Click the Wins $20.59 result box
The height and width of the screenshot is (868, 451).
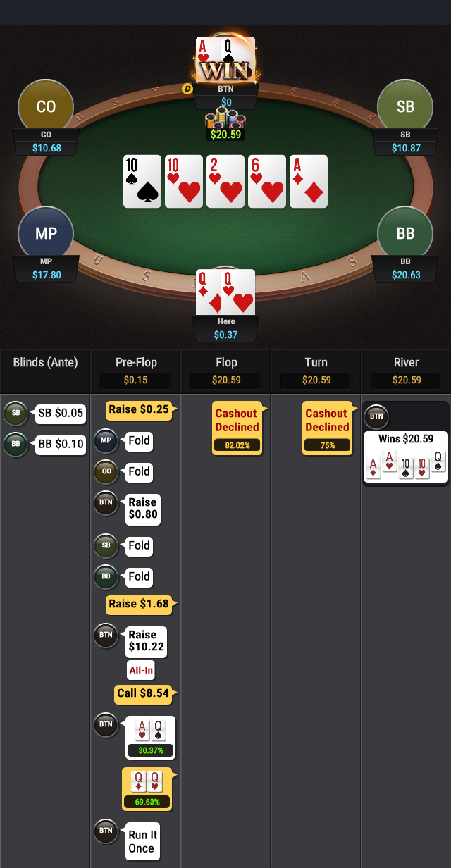[x=406, y=457]
